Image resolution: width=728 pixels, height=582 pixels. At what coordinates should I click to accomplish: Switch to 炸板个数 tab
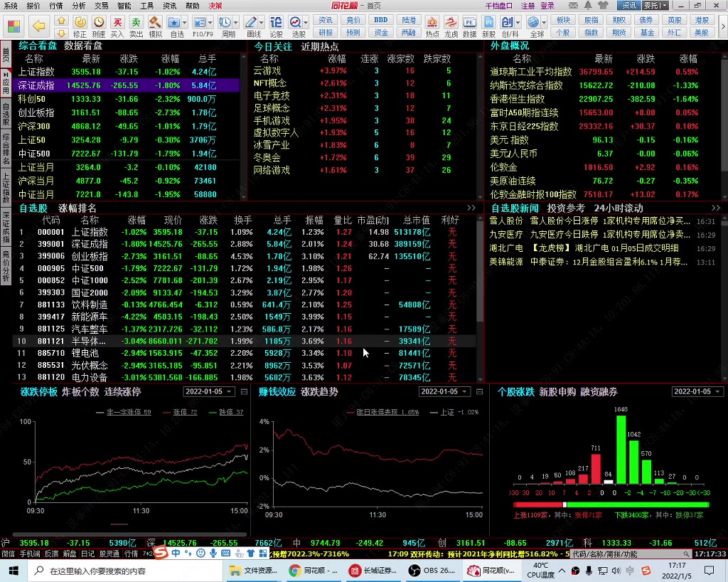(80, 391)
